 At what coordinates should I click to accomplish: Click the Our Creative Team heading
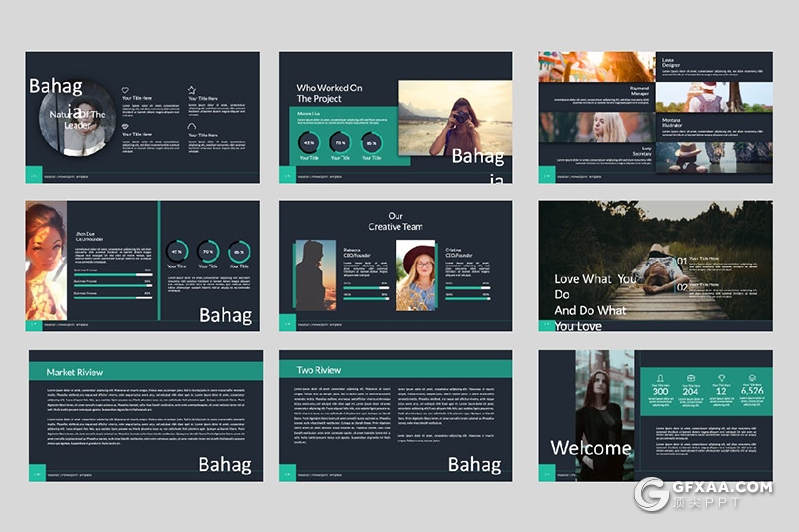pyautogui.click(x=396, y=222)
